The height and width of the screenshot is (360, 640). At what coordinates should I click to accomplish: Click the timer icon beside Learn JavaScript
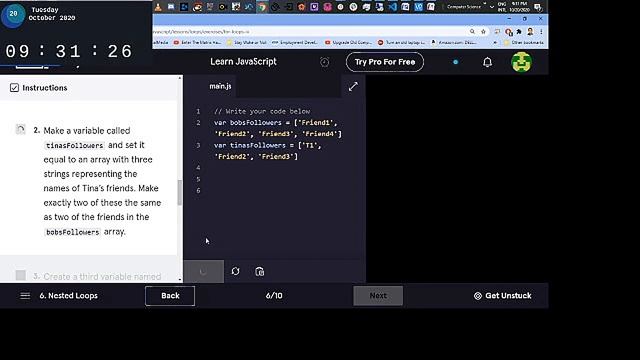(x=324, y=62)
